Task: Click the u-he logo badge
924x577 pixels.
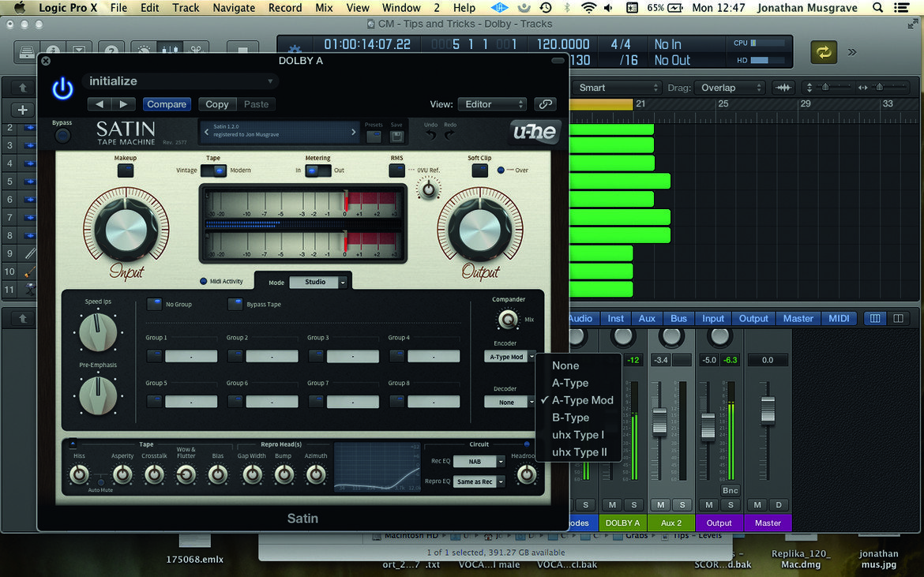Action: (x=534, y=132)
